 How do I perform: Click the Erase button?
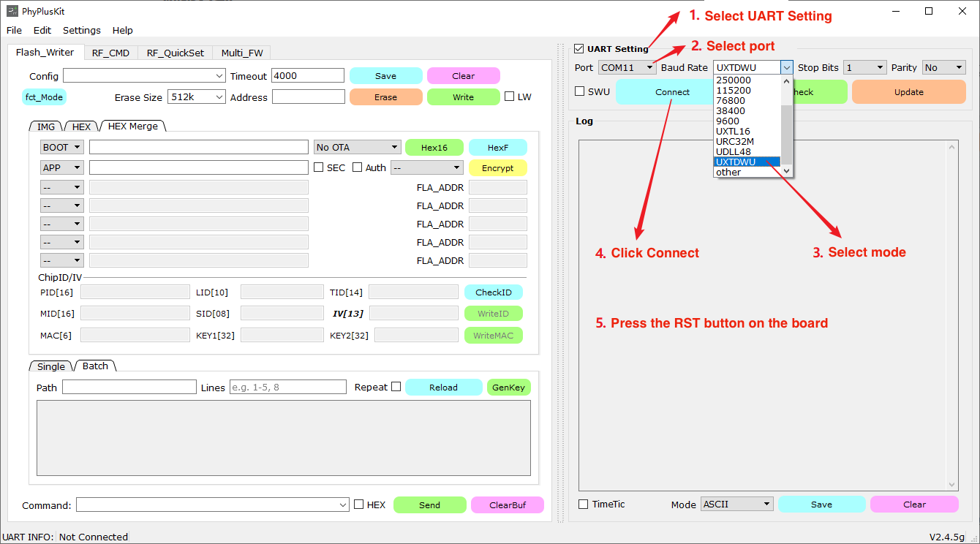[385, 97]
